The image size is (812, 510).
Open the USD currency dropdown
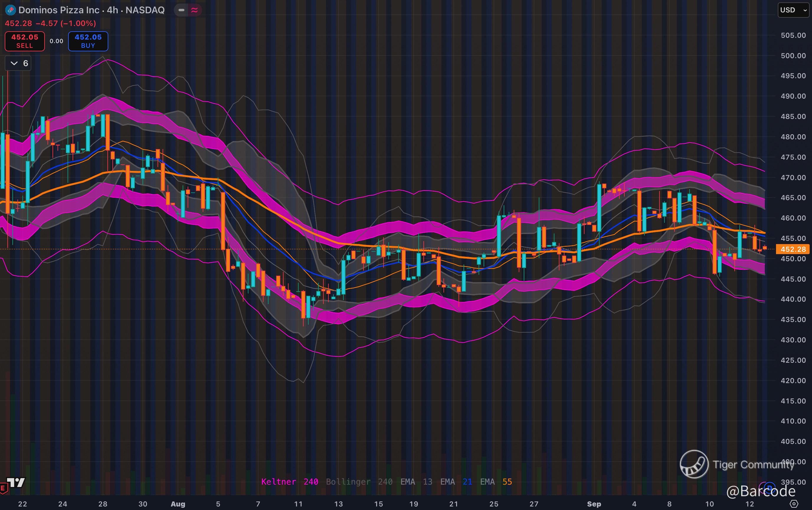coord(793,10)
